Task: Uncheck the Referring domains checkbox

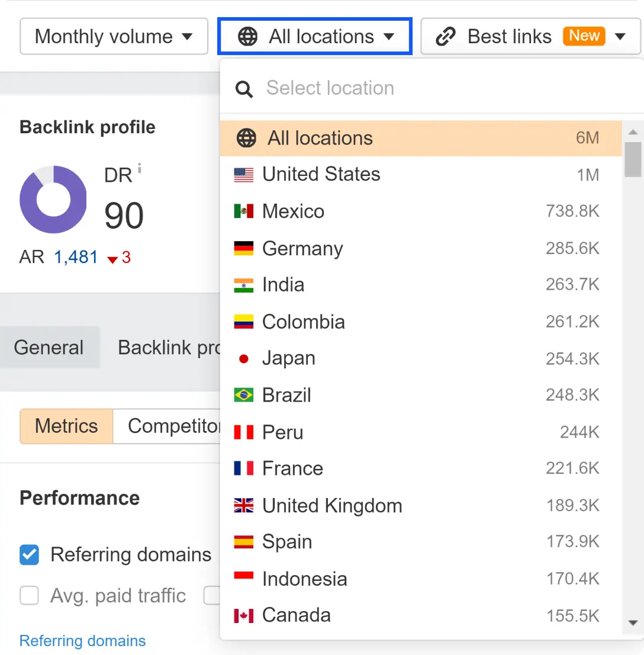Action: pyautogui.click(x=29, y=555)
